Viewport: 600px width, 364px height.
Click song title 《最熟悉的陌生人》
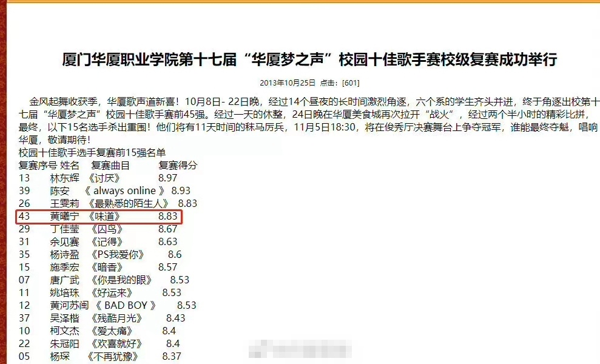[128, 203]
